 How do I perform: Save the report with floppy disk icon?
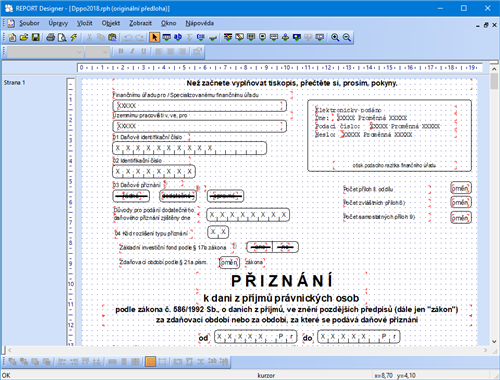pyautogui.click(x=35, y=37)
